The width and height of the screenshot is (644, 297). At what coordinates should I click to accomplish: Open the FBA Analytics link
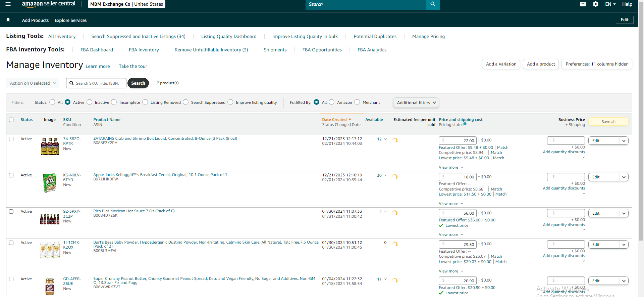pos(372,50)
